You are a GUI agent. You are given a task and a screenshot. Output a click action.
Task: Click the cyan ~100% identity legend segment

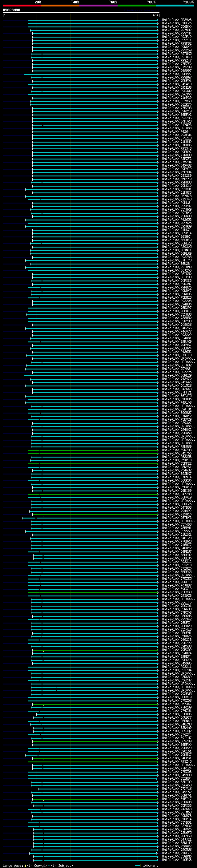(x=175, y=6)
